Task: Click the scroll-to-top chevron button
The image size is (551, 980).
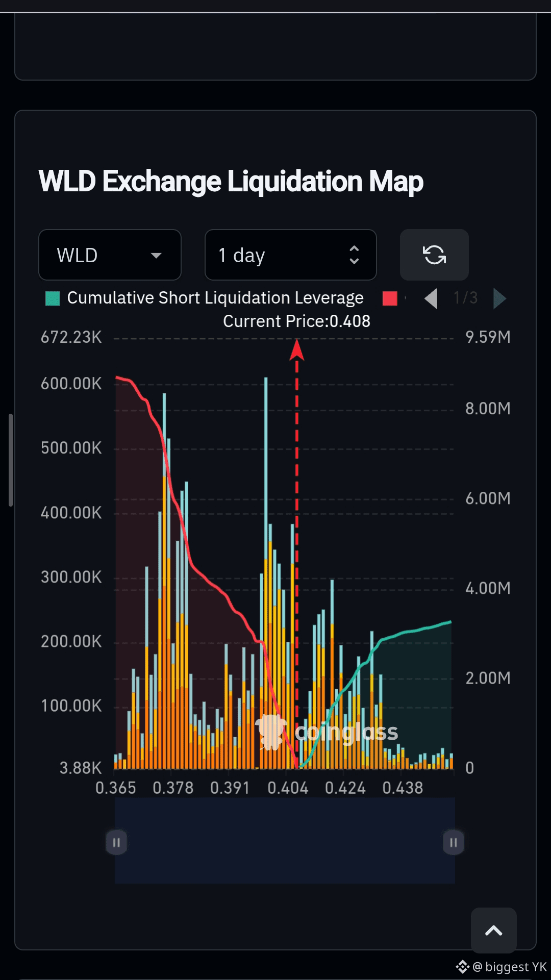Action: coord(493,931)
